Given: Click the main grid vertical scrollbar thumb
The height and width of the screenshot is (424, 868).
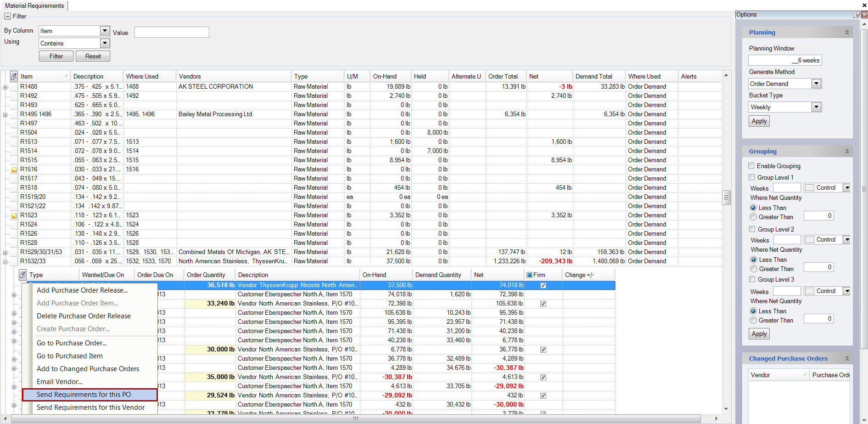Looking at the screenshot, I should coord(726,198).
